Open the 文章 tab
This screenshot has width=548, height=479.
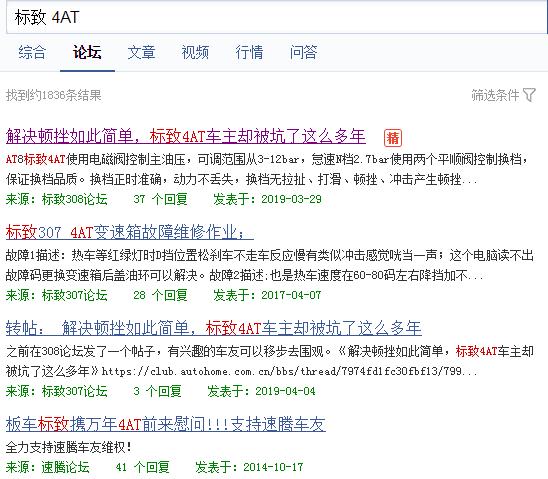[x=141, y=52]
